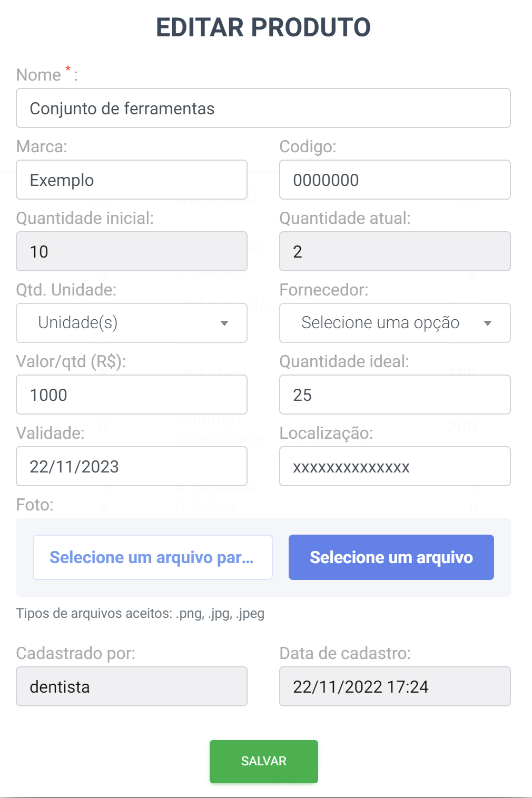Expand the Fornecedor dropdown
This screenshot has width=532, height=798.
pos(395,323)
